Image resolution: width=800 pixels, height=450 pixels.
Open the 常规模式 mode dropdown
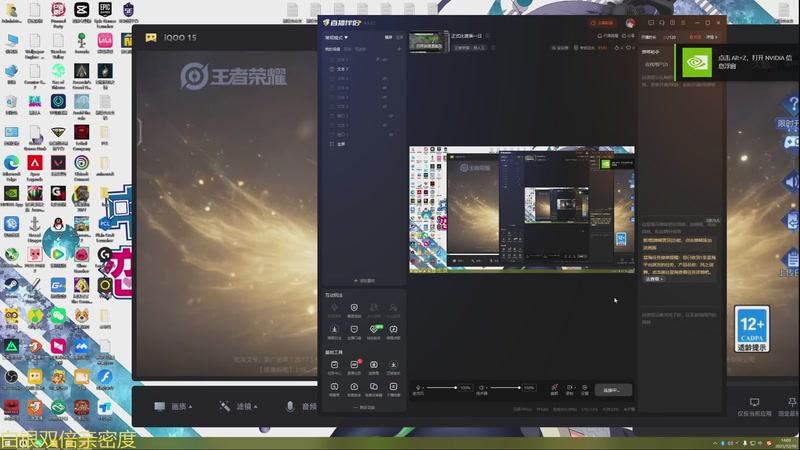pyautogui.click(x=336, y=38)
